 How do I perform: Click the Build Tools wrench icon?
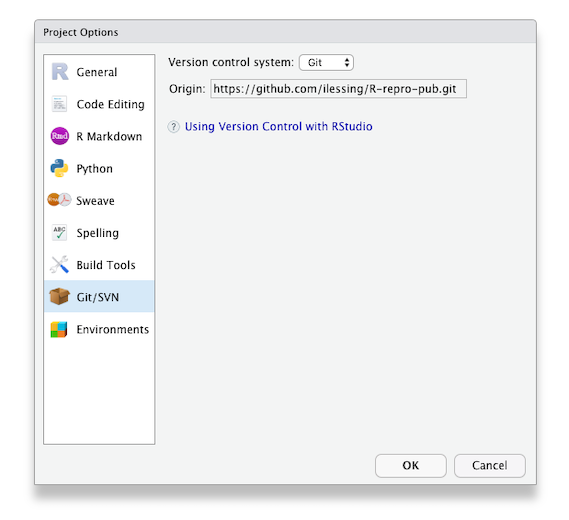(60, 265)
